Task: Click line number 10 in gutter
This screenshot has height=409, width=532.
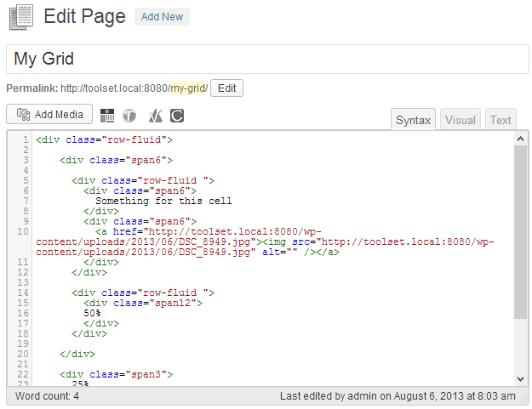Action: (23, 231)
